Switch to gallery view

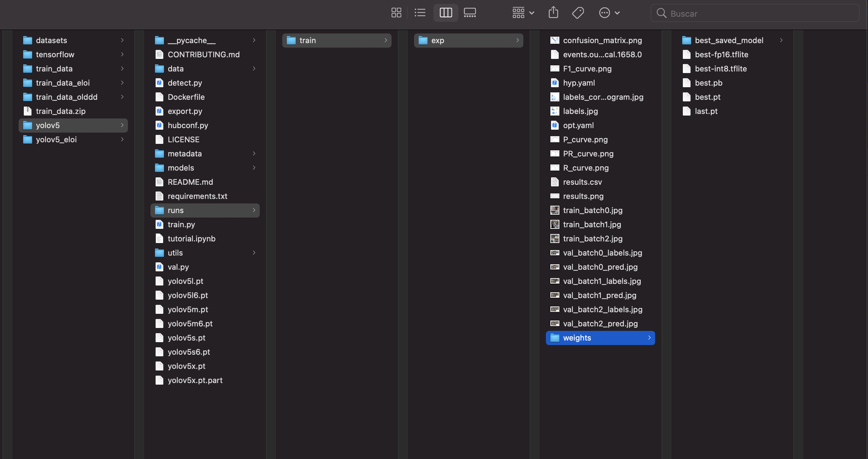[x=470, y=13]
